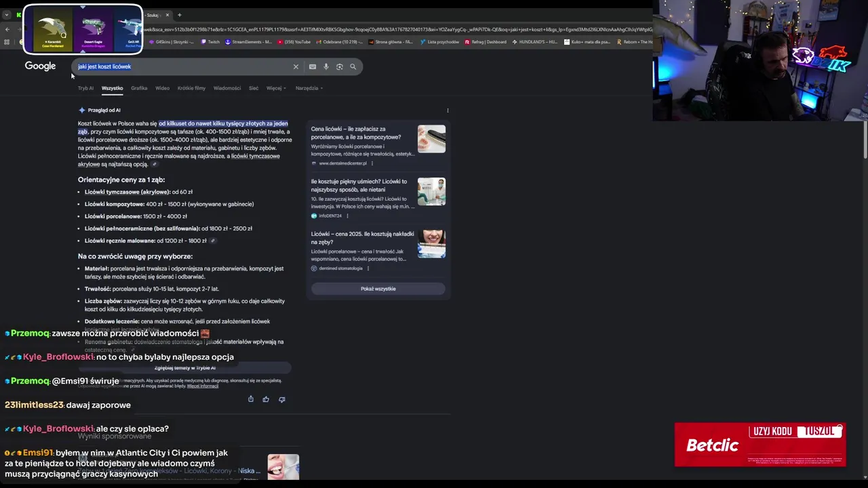Click 'Orientacyjne ceny za 1 ząb:' heading
The image size is (868, 488).
point(121,180)
